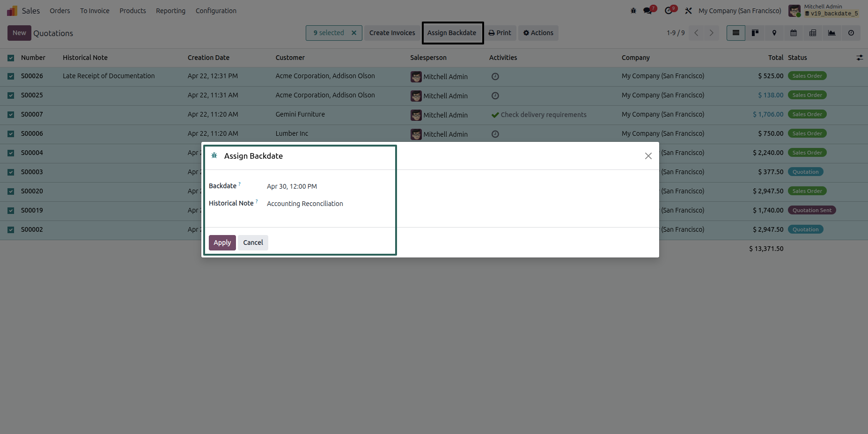Switch to pivot view
Image resolution: width=868 pixels, height=434 pixels.
813,33
